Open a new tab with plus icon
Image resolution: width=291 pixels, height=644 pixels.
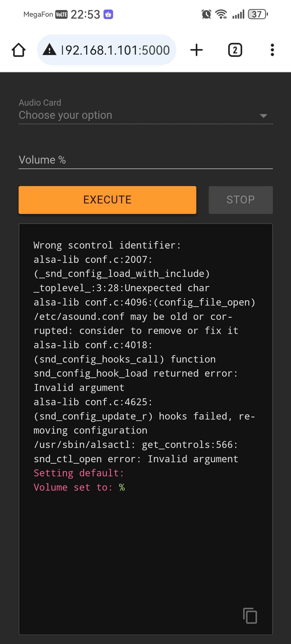point(196,50)
